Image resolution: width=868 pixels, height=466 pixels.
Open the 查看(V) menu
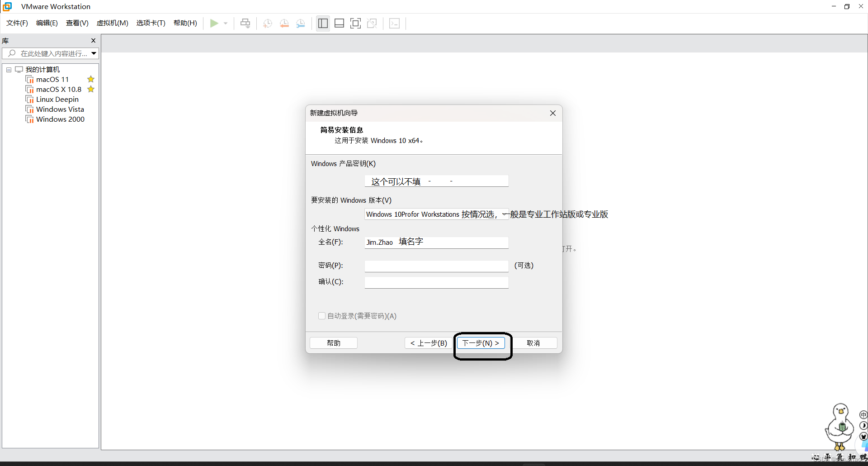pyautogui.click(x=77, y=23)
